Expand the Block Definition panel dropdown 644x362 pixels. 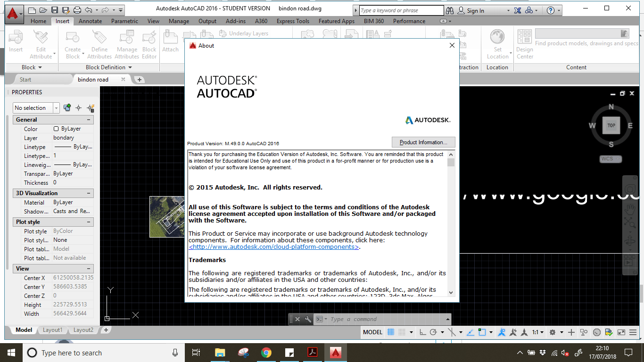click(109, 67)
